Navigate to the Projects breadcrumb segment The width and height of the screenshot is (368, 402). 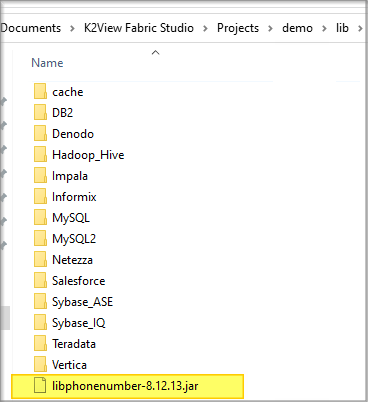click(x=238, y=28)
